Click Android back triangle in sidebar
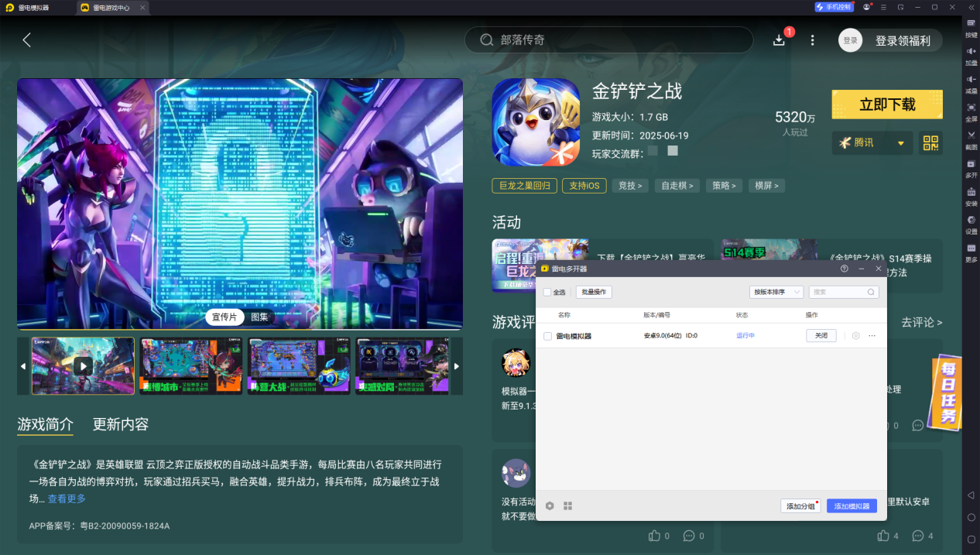 click(x=971, y=495)
